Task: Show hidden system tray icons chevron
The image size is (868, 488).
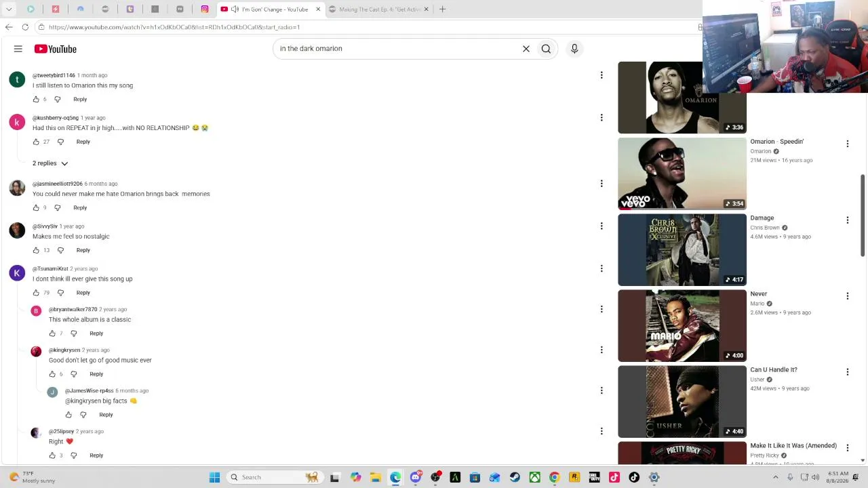Action: (776, 477)
